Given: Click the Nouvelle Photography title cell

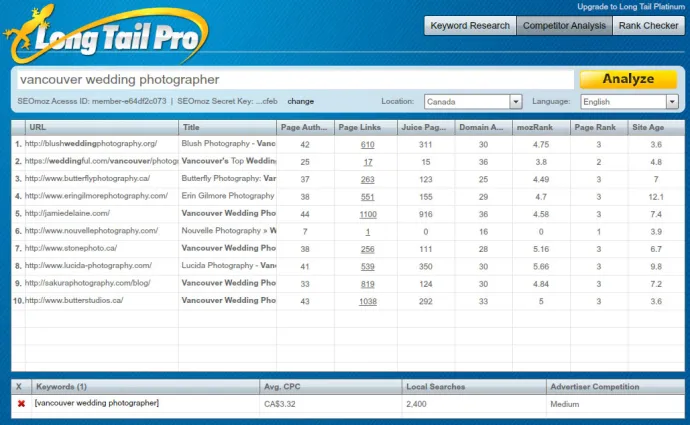Looking at the screenshot, I should click(228, 231).
